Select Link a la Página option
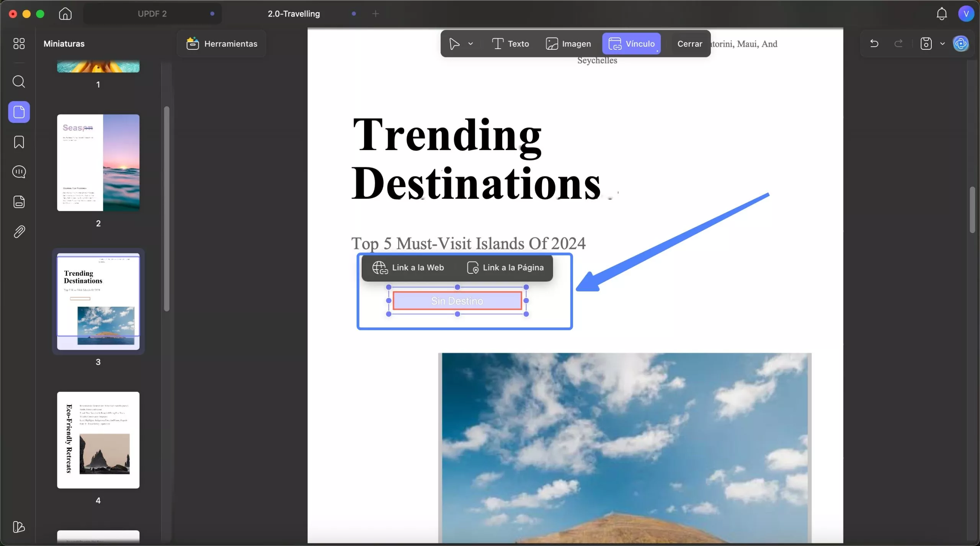Image resolution: width=980 pixels, height=546 pixels. [505, 268]
